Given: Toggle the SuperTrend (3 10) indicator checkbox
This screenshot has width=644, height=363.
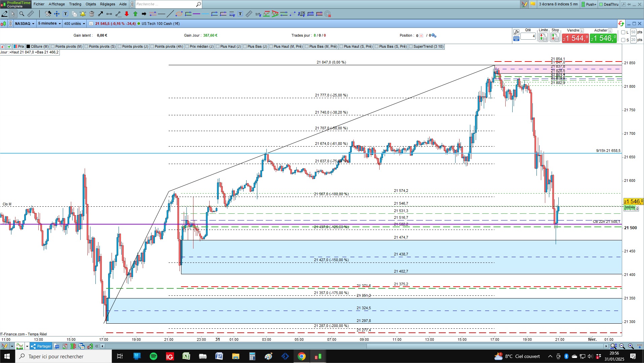Looking at the screenshot, I should pos(411,47).
